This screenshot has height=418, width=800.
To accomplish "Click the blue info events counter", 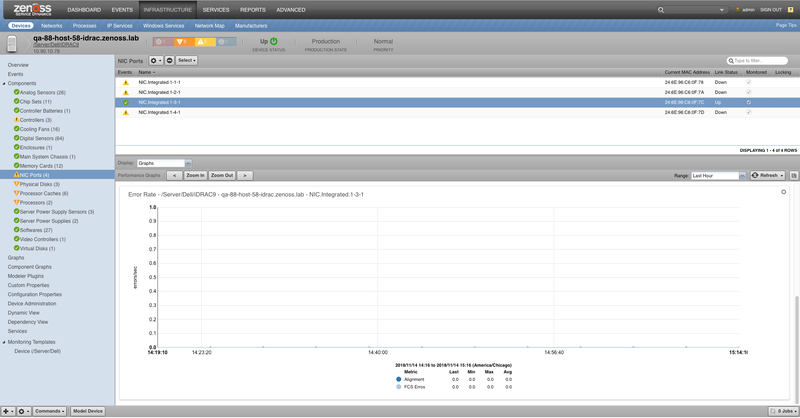I will pyautogui.click(x=226, y=42).
